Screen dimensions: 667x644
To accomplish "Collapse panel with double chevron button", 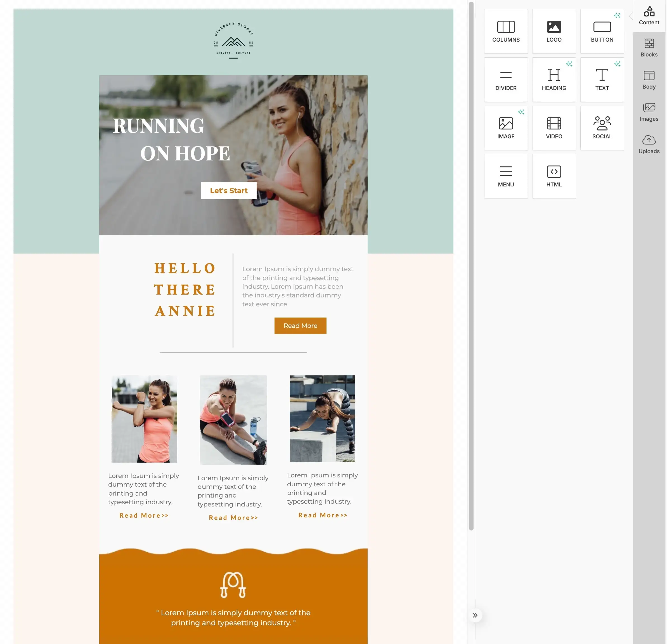I will pyautogui.click(x=475, y=615).
